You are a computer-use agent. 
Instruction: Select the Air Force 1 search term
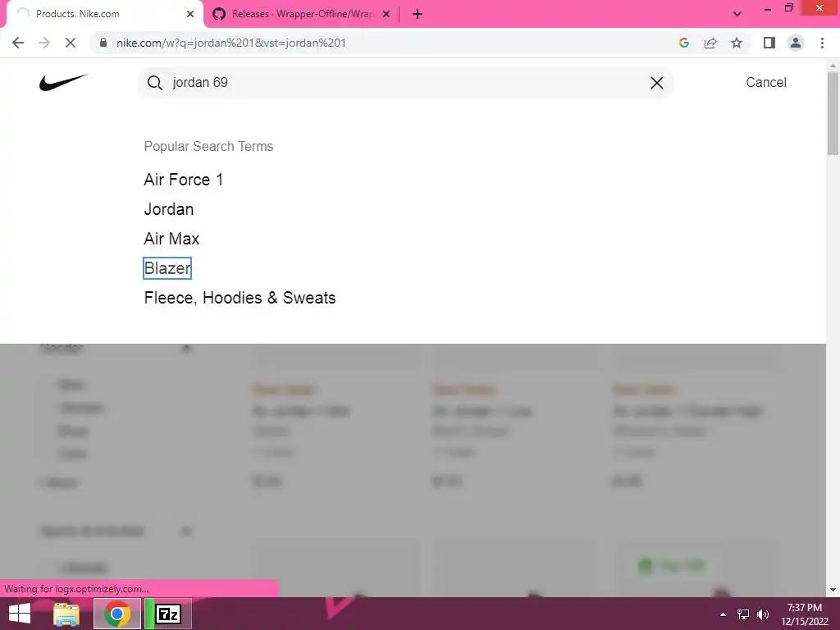point(183,180)
